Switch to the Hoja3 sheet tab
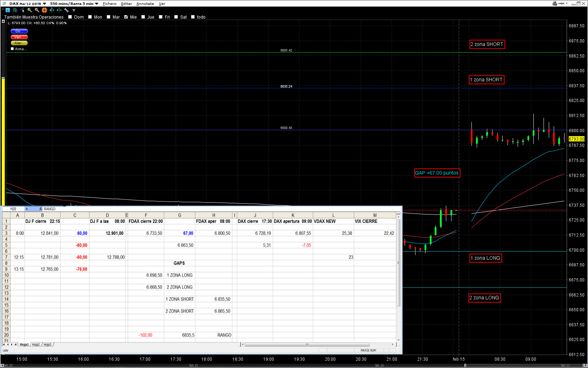Viewport: 588px width, 368px height. 47,345
